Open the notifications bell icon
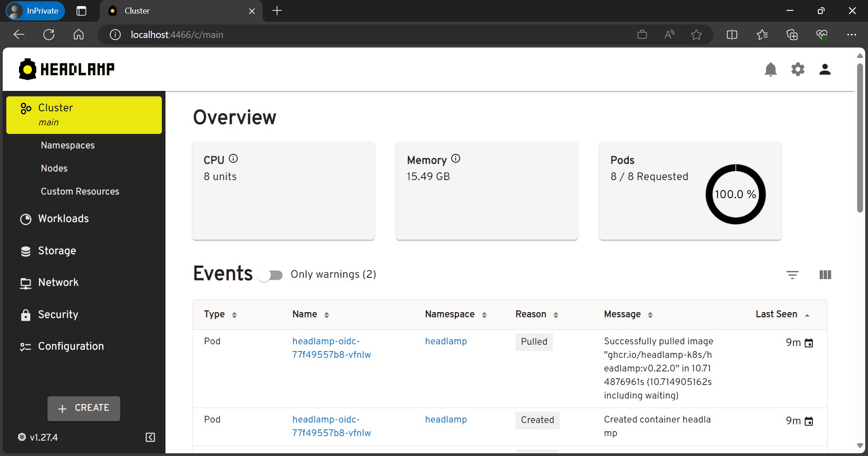868x456 pixels. [770, 70]
